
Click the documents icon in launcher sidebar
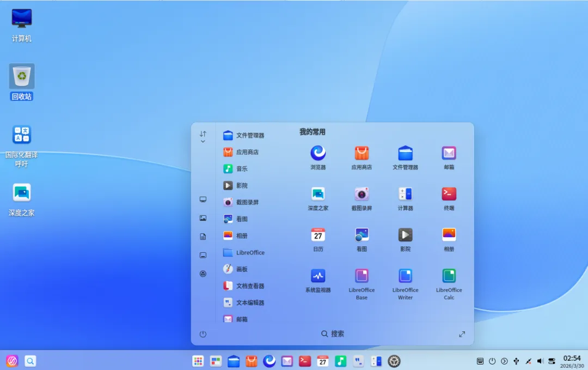pyautogui.click(x=203, y=236)
